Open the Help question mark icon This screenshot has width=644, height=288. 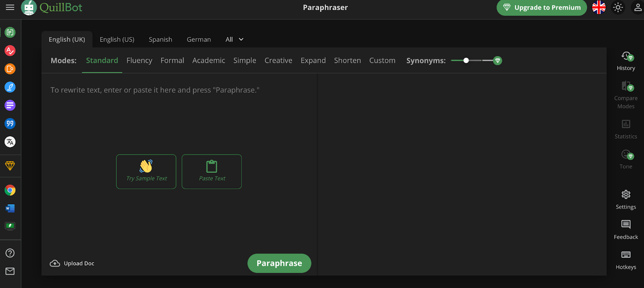[x=10, y=253]
